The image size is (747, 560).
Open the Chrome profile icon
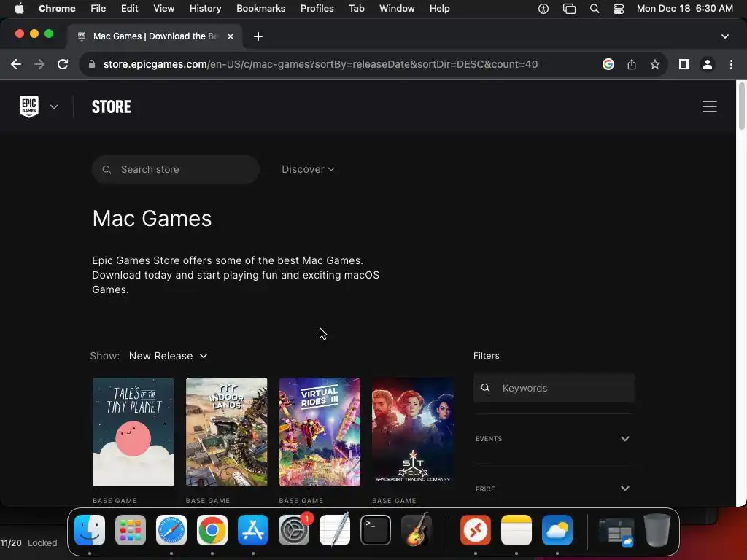click(708, 64)
